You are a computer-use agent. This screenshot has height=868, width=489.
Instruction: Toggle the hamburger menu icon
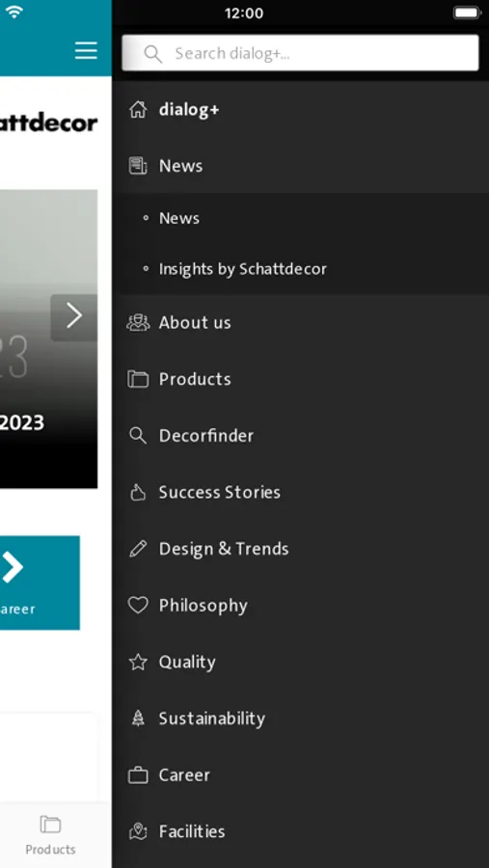[x=86, y=50]
